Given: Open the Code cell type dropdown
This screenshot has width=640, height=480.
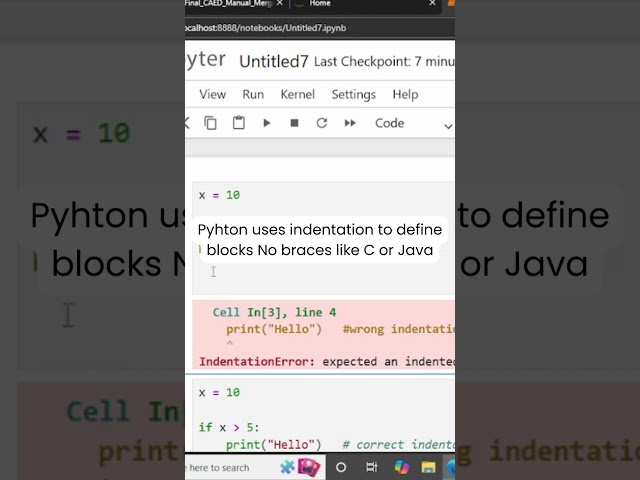Looking at the screenshot, I should (x=413, y=123).
